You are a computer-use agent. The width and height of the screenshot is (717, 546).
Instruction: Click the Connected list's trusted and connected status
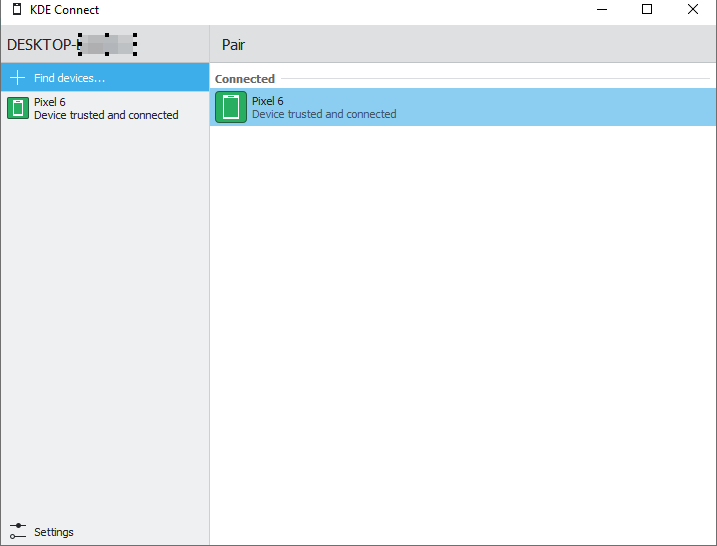point(324,114)
